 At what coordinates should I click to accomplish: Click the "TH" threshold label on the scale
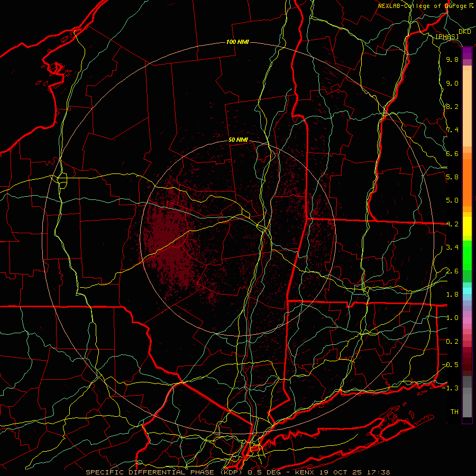[454, 412]
